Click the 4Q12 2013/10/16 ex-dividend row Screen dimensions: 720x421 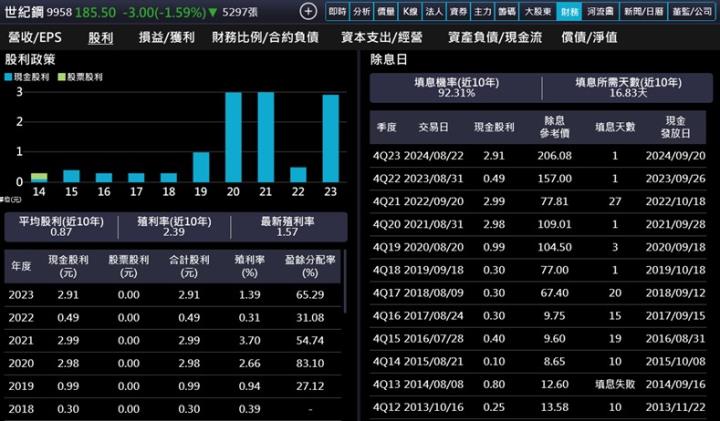539,407
